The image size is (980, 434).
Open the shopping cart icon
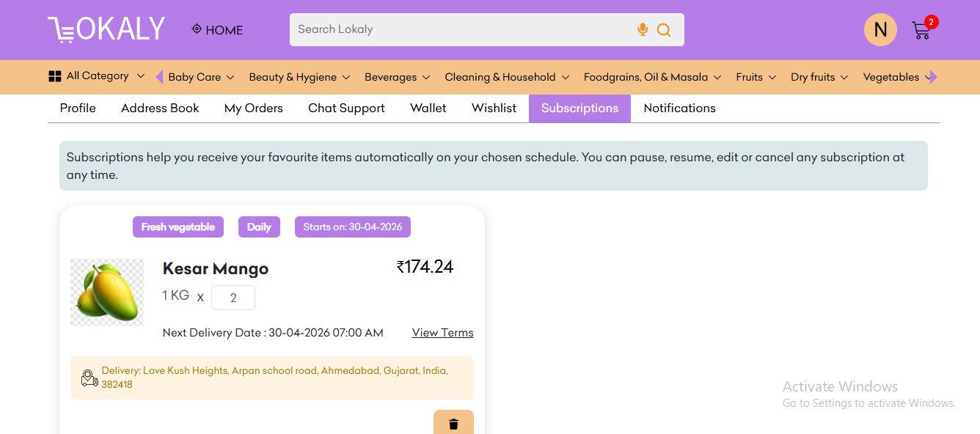(921, 31)
